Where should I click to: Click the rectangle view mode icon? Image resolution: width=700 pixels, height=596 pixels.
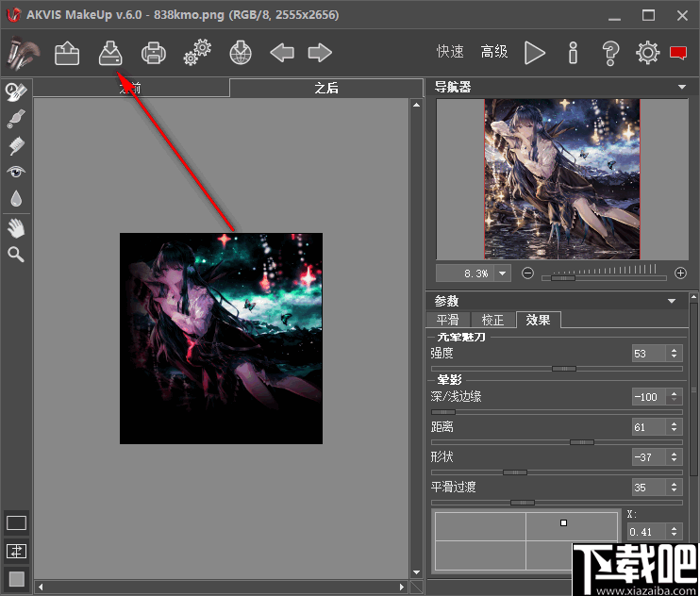point(16,522)
